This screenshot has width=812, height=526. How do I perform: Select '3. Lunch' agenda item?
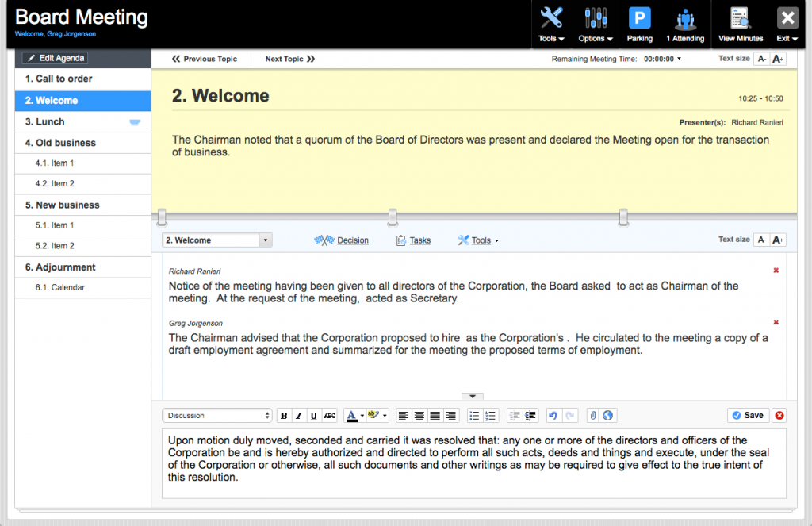click(82, 122)
